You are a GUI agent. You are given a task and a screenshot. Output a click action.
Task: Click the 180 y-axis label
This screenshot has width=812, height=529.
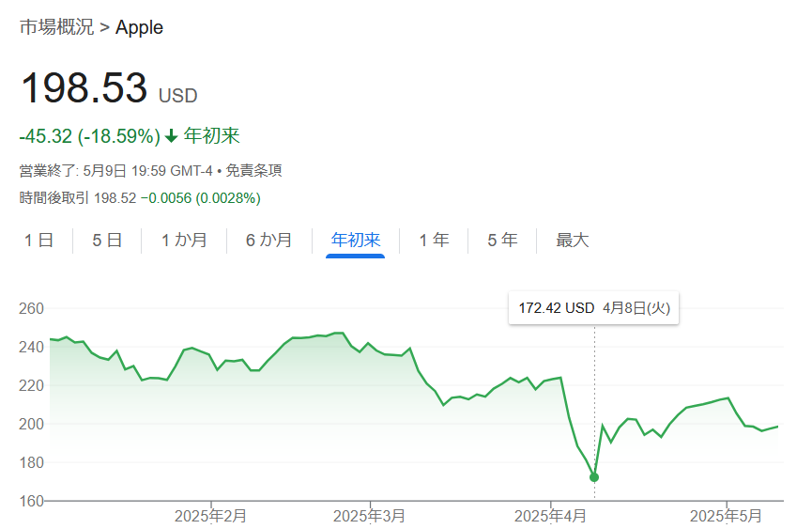coord(31,462)
